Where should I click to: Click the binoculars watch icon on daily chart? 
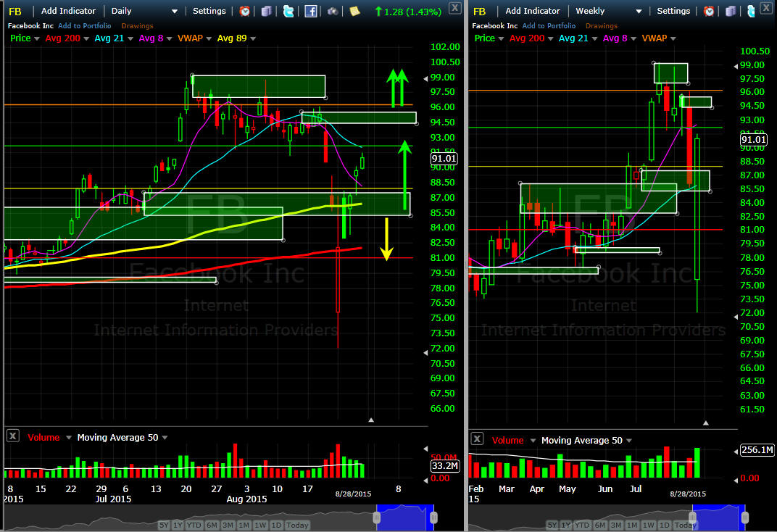(x=333, y=11)
